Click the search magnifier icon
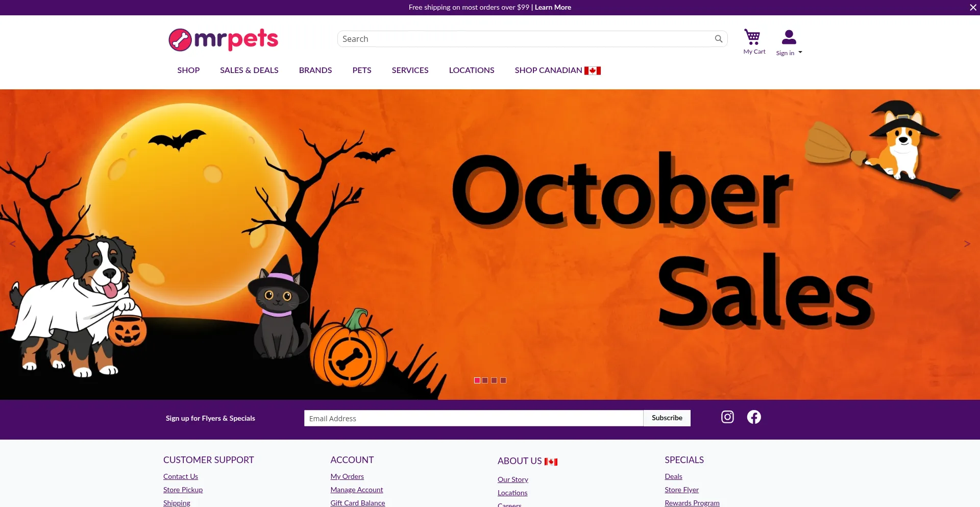The height and width of the screenshot is (507, 980). (719, 39)
